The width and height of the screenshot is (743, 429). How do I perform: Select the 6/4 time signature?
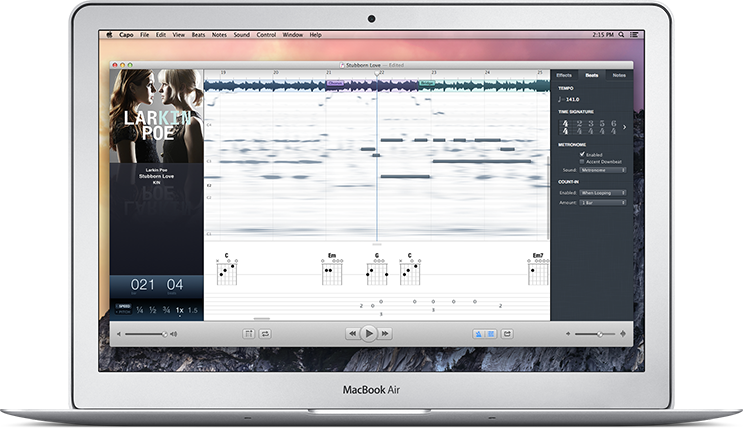click(x=614, y=127)
